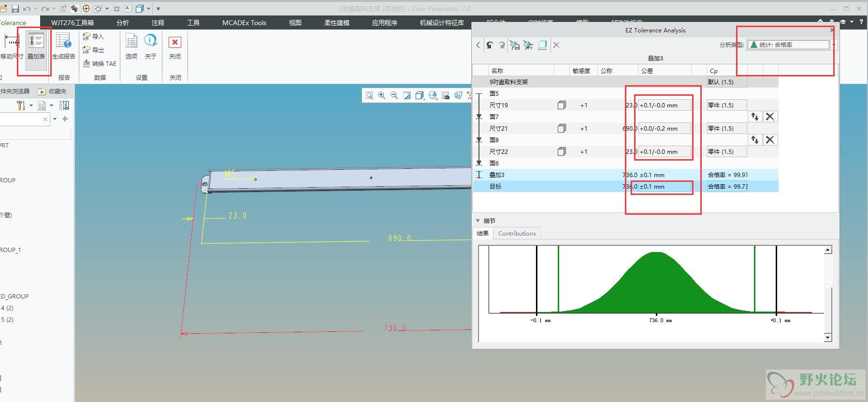Open the dropdown arrow beside hammer settings icon
This screenshot has width=868, height=402.
tap(31, 105)
